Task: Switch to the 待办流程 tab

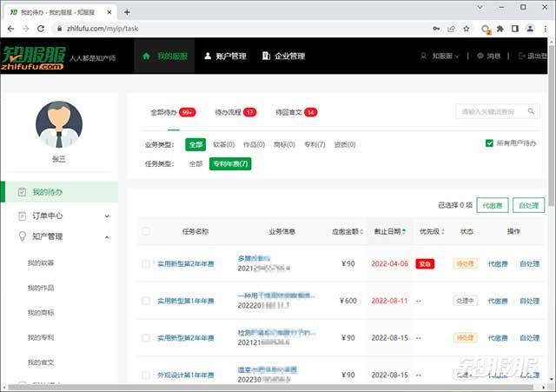Action: click(x=235, y=112)
